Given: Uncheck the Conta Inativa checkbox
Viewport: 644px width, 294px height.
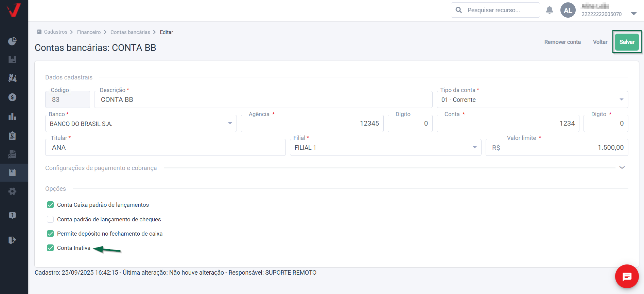Looking at the screenshot, I should point(50,248).
